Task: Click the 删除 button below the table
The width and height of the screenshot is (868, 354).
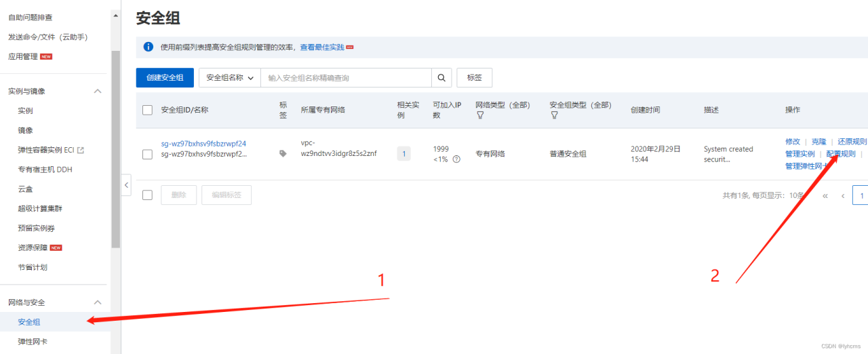Action: 179,195
